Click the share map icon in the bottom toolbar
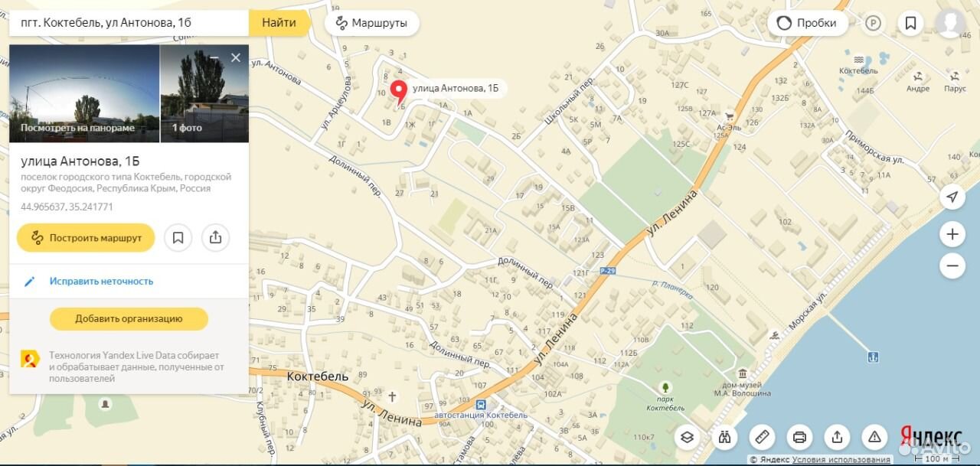980x466 pixels. tap(837, 437)
